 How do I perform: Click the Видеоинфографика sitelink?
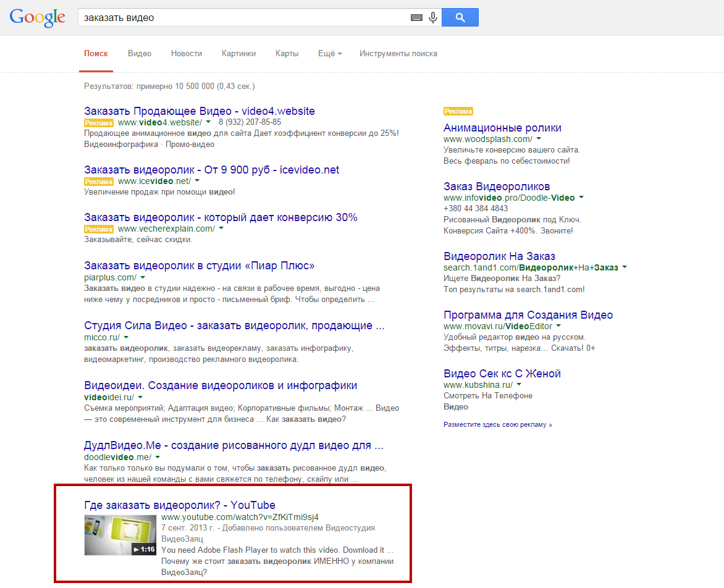click(121, 145)
